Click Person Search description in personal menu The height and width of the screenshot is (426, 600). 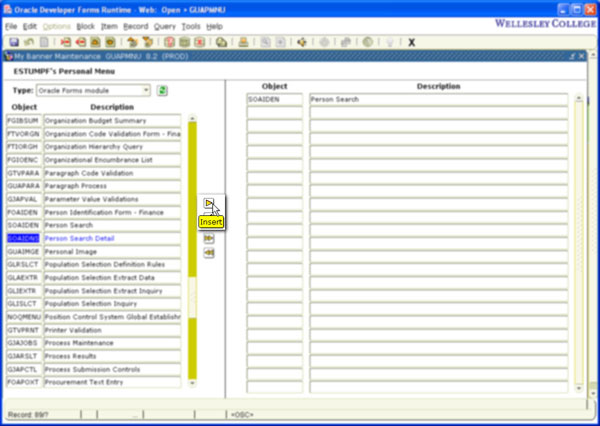coord(439,100)
